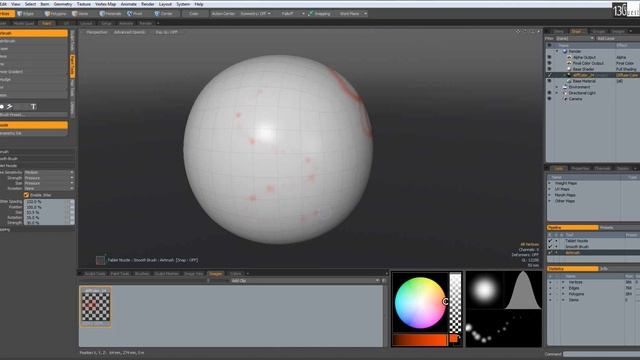Click the soft brush tip preview
The image size is (640, 360).
(x=484, y=290)
